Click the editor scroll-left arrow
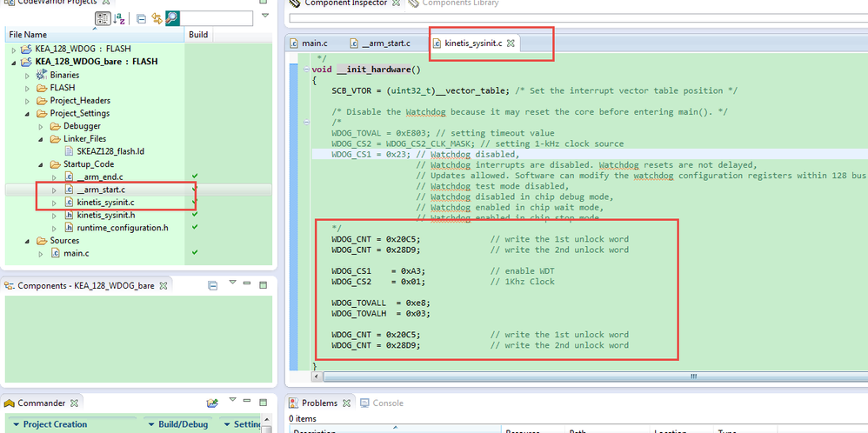Image resolution: width=868 pixels, height=433 pixels. click(x=317, y=376)
